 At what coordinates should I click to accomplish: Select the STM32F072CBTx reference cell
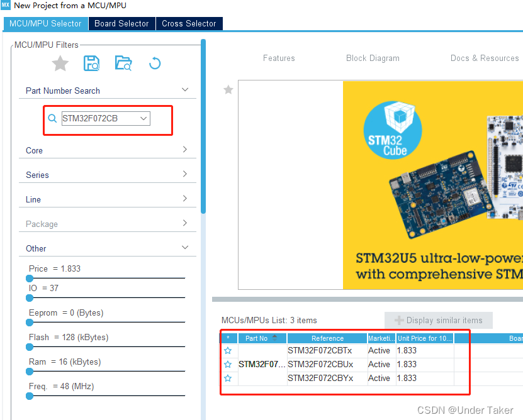click(x=327, y=351)
